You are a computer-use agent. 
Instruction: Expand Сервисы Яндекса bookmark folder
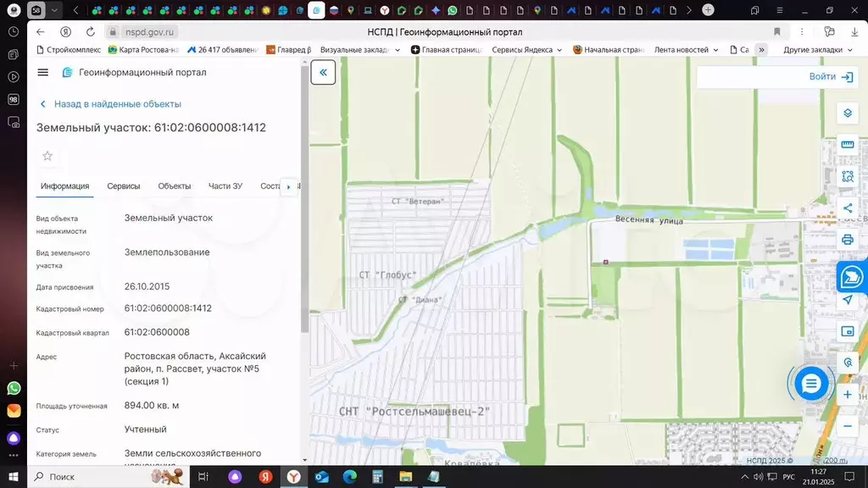click(x=527, y=50)
